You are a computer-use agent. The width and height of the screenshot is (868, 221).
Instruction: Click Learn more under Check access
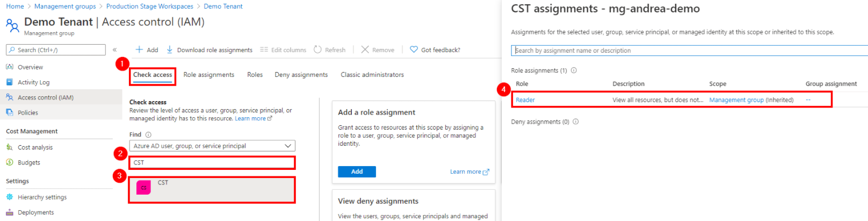tap(253, 119)
